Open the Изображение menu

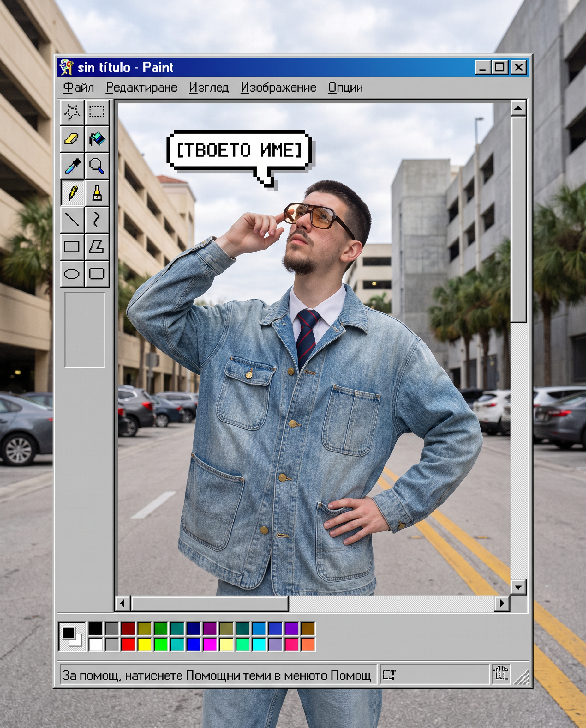coord(278,88)
